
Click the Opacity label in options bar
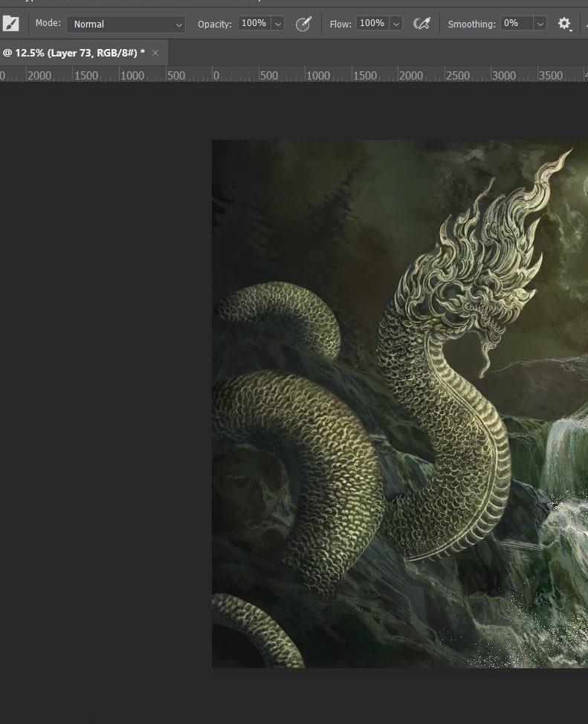215,24
